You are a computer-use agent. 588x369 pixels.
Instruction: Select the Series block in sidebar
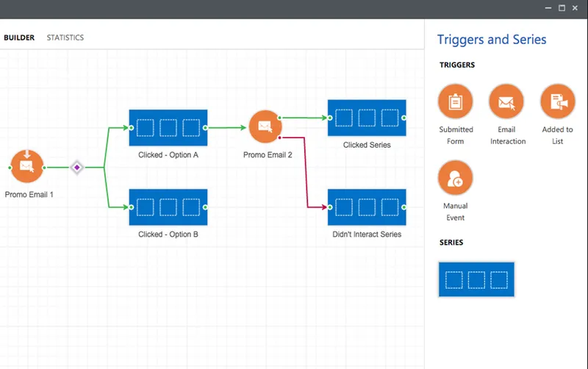click(x=476, y=279)
